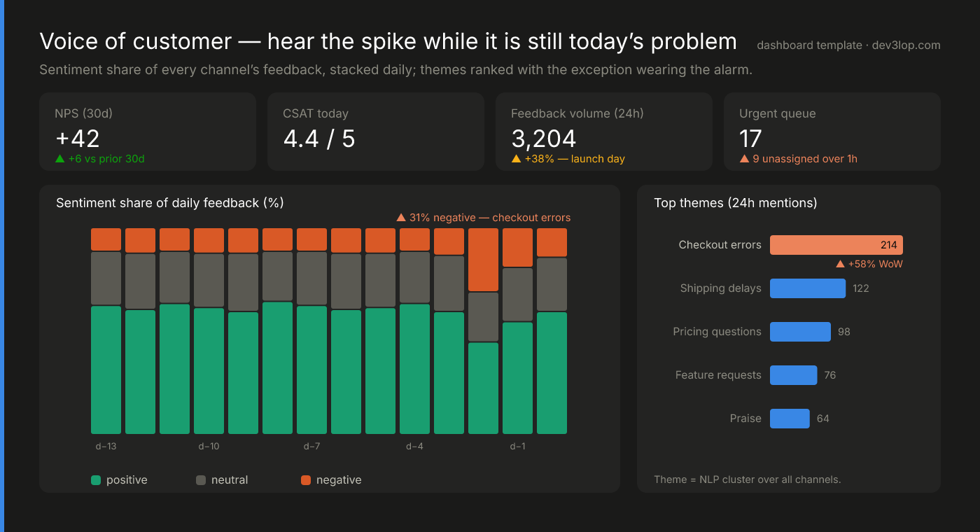Image resolution: width=980 pixels, height=532 pixels.
Task: Click the d−1 negative orange segment
Action: coord(517,248)
